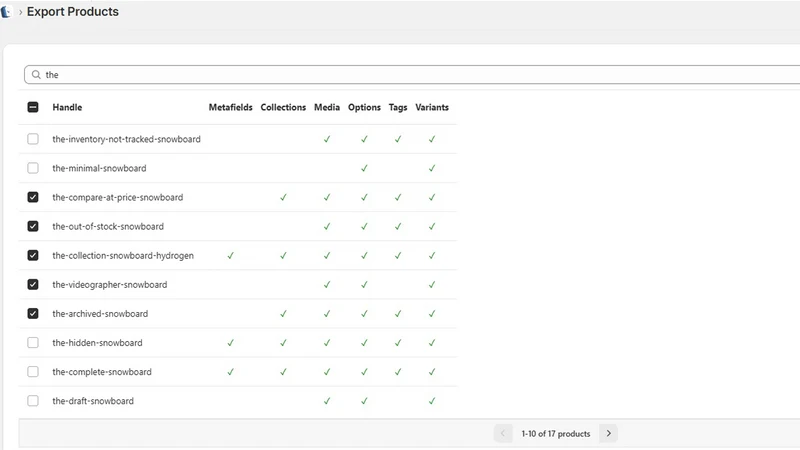800x450 pixels.
Task: Click the Tags column header
Action: (x=398, y=107)
